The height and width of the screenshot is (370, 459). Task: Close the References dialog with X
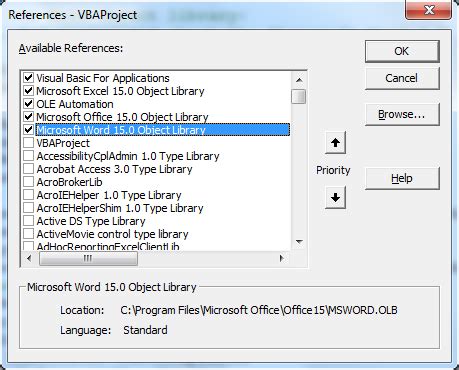429,9
